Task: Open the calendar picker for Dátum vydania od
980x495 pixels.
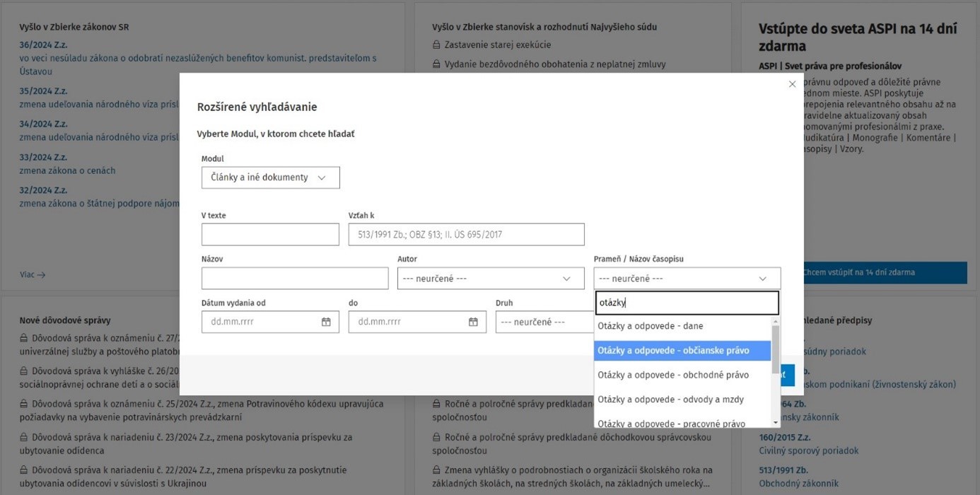Action: [x=326, y=322]
